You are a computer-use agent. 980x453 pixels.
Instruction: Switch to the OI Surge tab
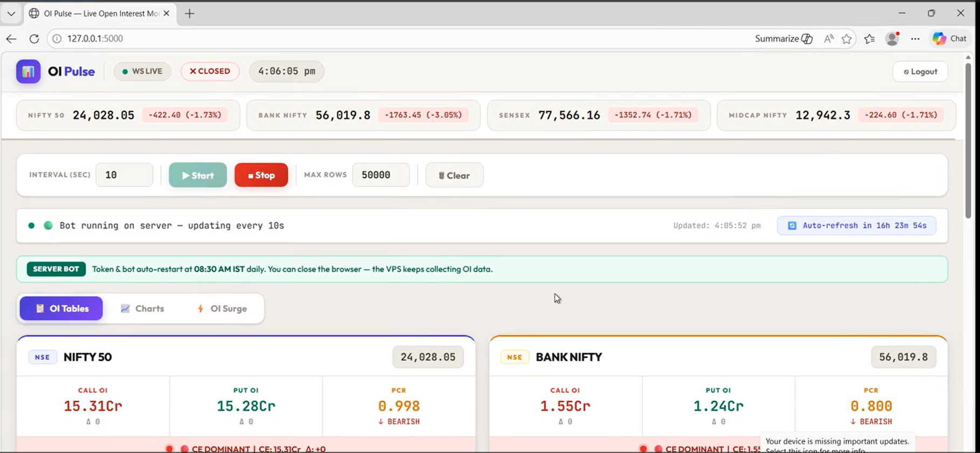[x=222, y=308]
